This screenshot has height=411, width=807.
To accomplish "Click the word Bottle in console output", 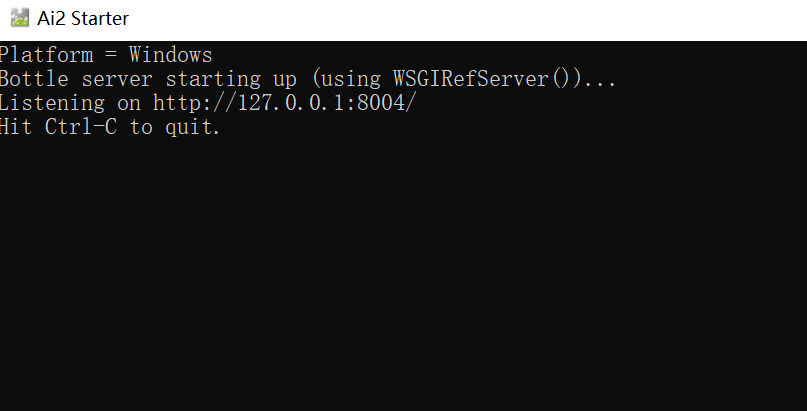I will coord(34,79).
